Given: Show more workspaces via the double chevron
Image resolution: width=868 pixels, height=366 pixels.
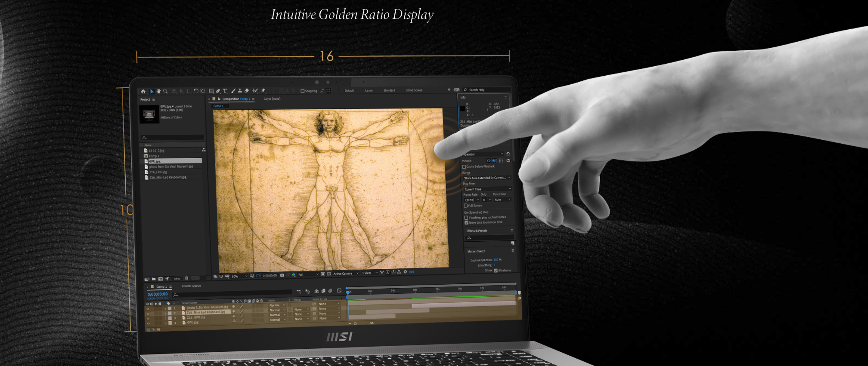Looking at the screenshot, I should (449, 89).
